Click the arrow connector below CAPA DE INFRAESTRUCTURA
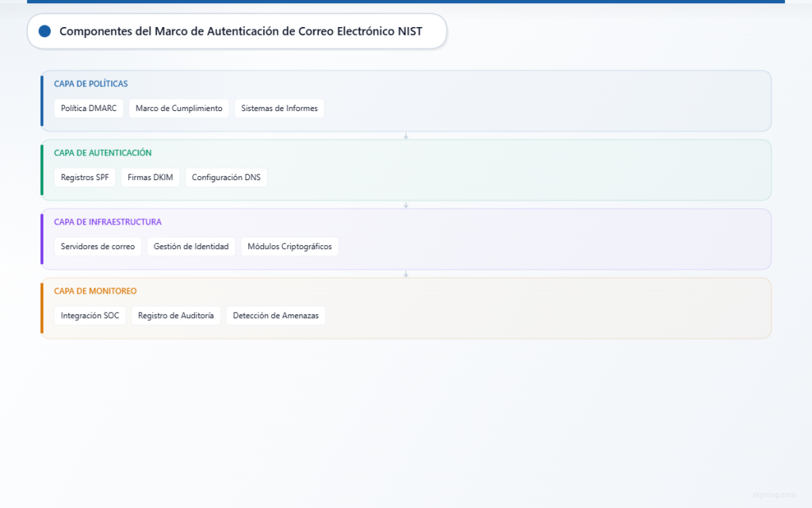 406,273
